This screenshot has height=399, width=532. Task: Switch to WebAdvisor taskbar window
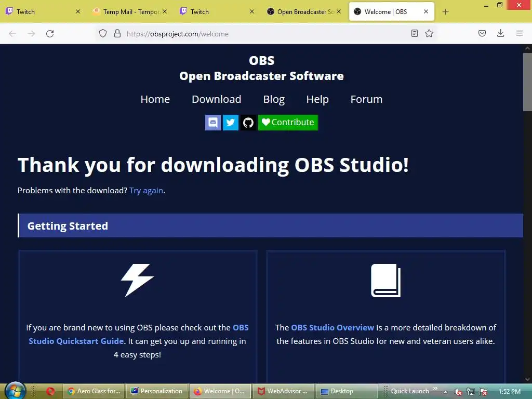pos(283,391)
